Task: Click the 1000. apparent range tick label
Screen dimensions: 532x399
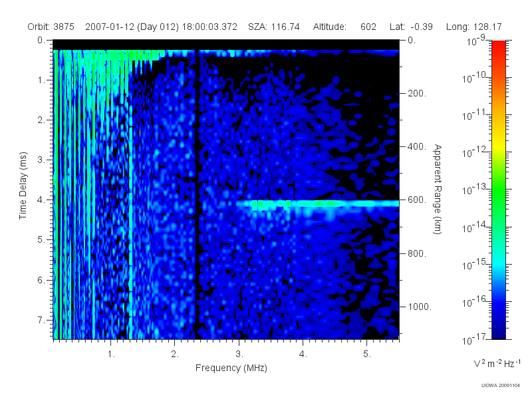Action: (x=420, y=307)
